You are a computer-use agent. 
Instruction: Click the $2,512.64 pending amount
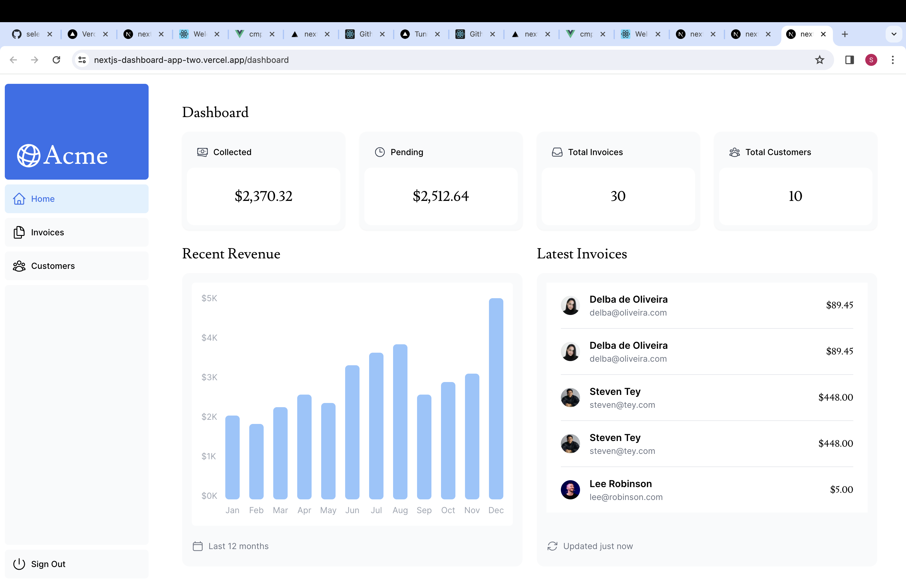(441, 196)
